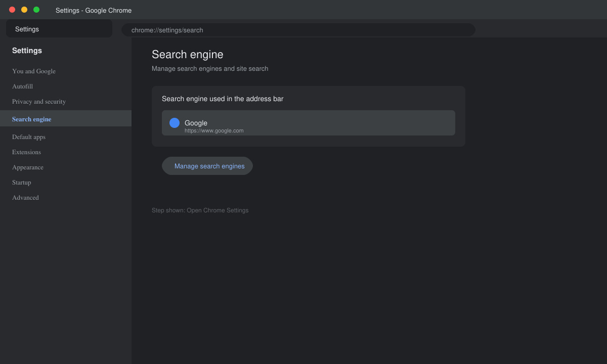Click 'Settings - Google Chrome' window title

click(x=94, y=10)
